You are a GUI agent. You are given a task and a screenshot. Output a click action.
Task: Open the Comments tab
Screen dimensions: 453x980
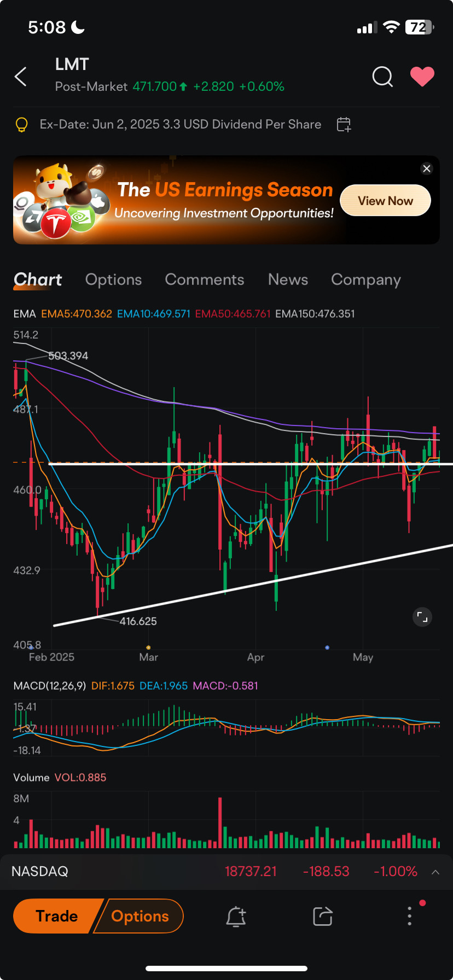click(x=205, y=279)
